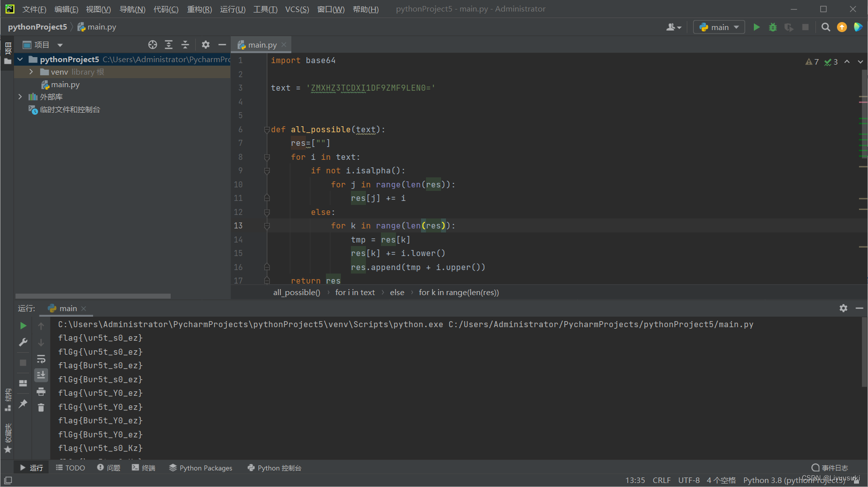Click 'for k in range(len(res))' breadcrumb
868x487 pixels.
click(x=459, y=292)
